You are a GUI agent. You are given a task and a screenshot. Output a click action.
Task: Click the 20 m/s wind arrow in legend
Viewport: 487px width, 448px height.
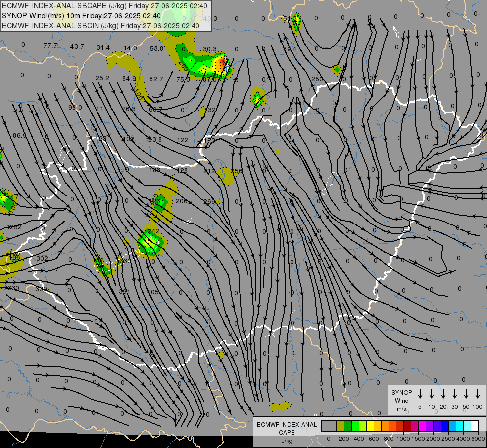[x=443, y=394]
